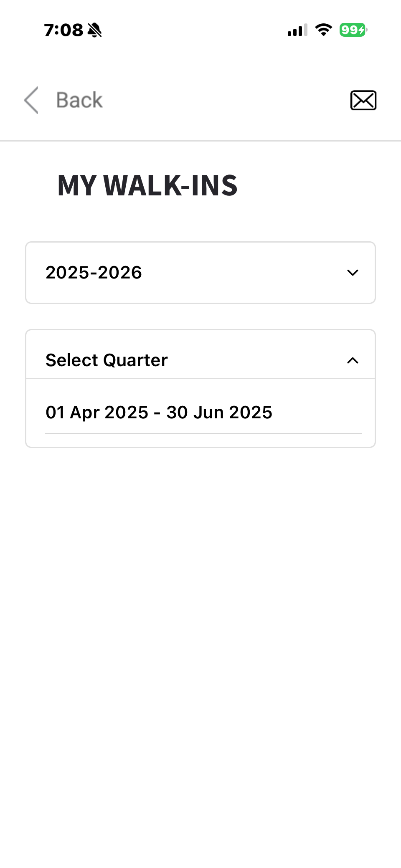Tap the back chevron arrow icon

[x=31, y=100]
